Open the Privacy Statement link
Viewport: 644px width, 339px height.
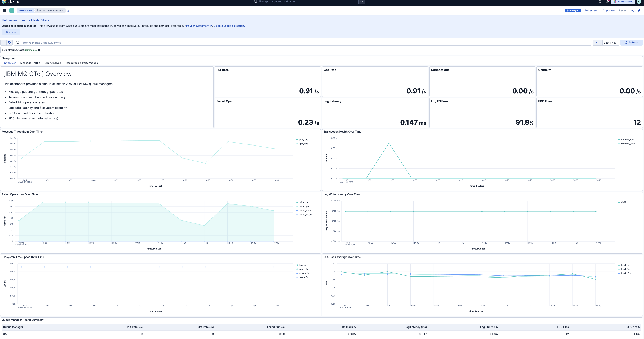(198, 26)
